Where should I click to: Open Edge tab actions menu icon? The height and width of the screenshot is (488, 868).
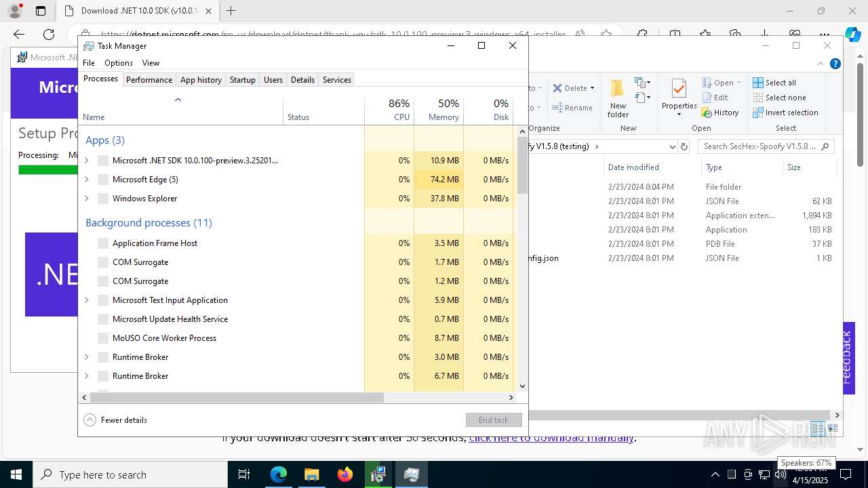[41, 11]
